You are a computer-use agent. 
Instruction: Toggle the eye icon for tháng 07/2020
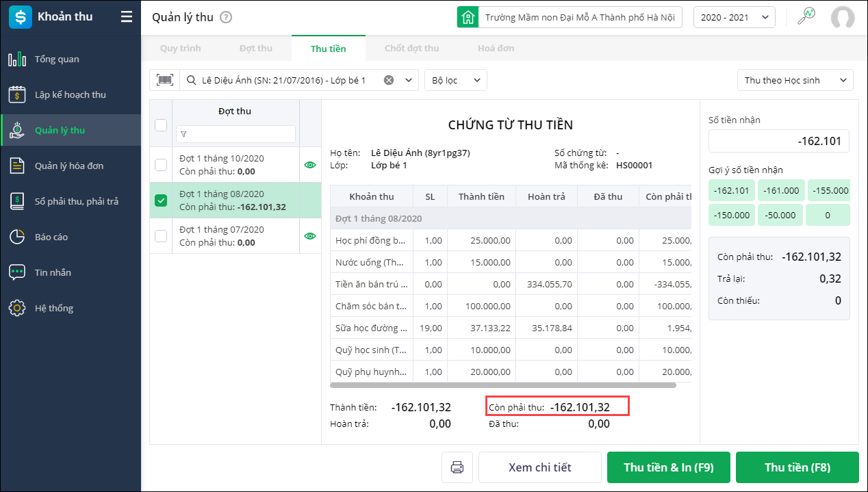[x=310, y=236]
